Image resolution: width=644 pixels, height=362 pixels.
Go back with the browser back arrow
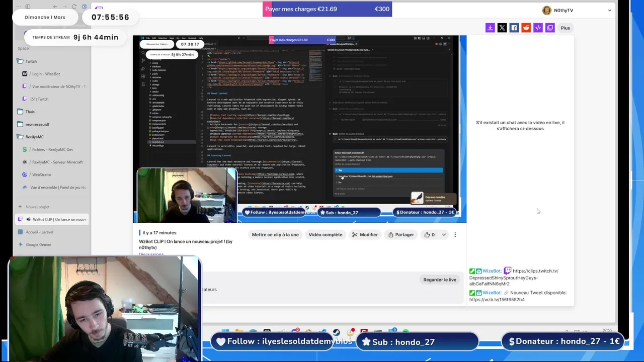point(55,7)
